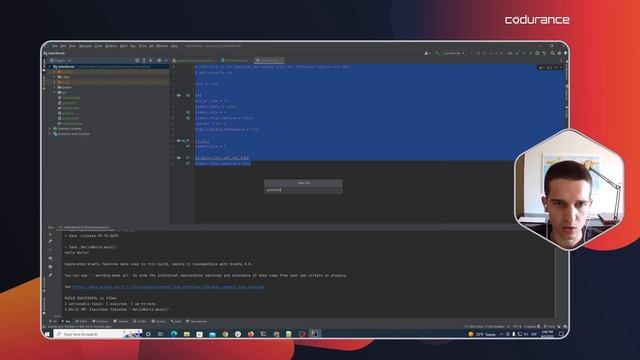
Task: Expand the orange build folder
Action: pyautogui.click(x=55, y=82)
